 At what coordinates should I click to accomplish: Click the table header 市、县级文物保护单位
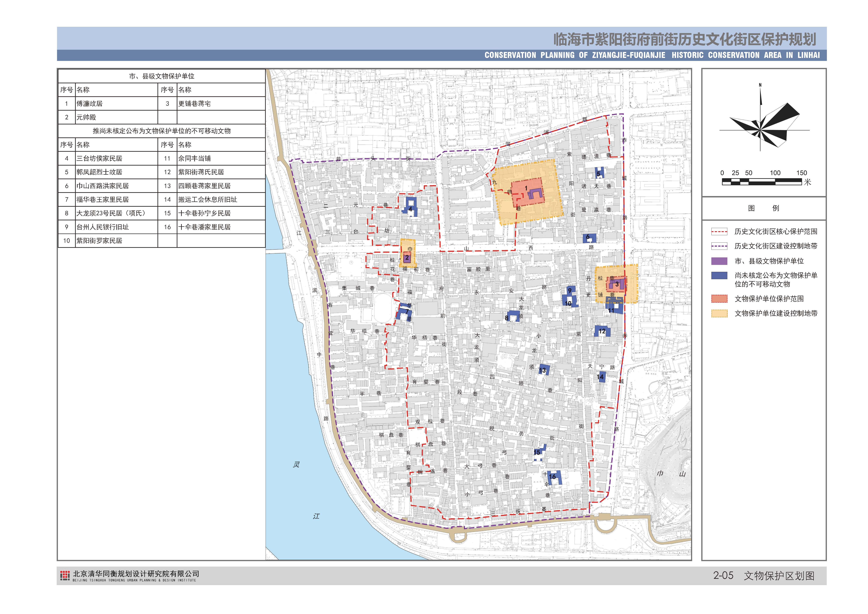(162, 76)
